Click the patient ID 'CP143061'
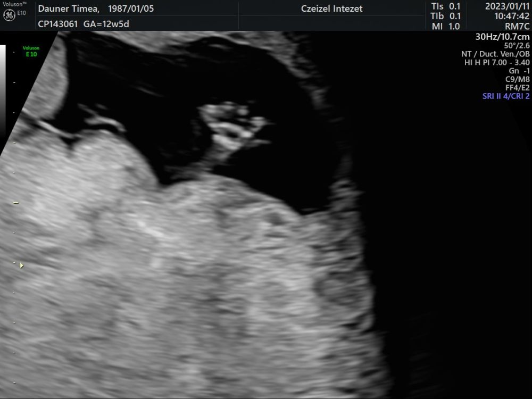Screen dimensions: 532x399 click(x=57, y=24)
